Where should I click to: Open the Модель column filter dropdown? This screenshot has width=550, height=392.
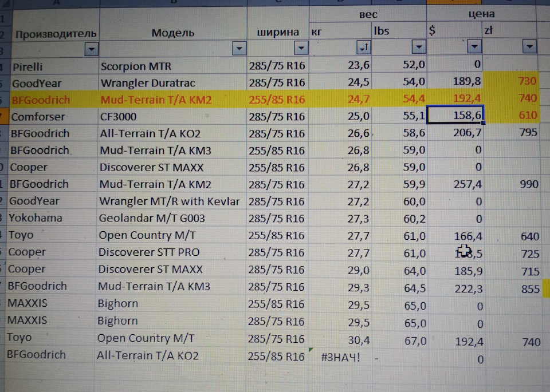pyautogui.click(x=239, y=49)
